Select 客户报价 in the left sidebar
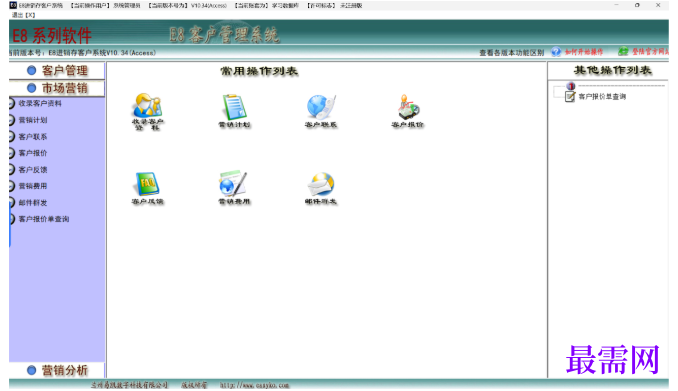Image resolution: width=678 pixels, height=391 pixels. click(x=33, y=153)
